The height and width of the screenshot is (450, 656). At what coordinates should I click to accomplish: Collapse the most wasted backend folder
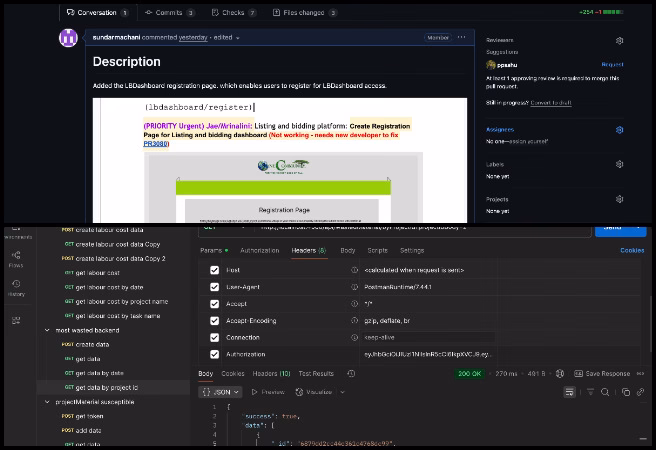click(x=47, y=330)
